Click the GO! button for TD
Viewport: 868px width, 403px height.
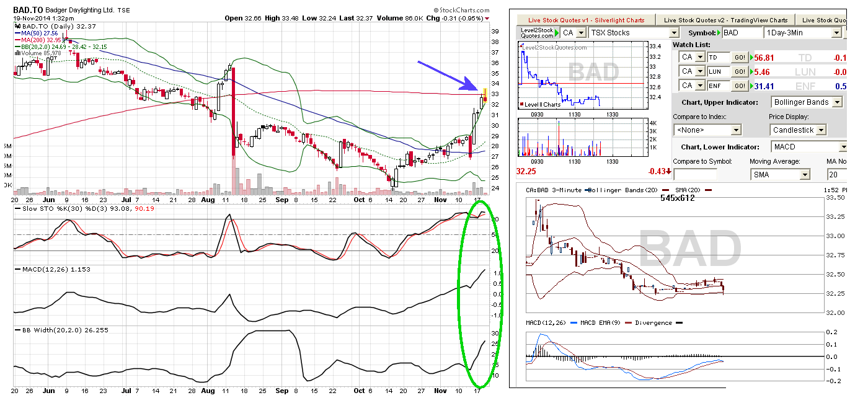tap(740, 57)
